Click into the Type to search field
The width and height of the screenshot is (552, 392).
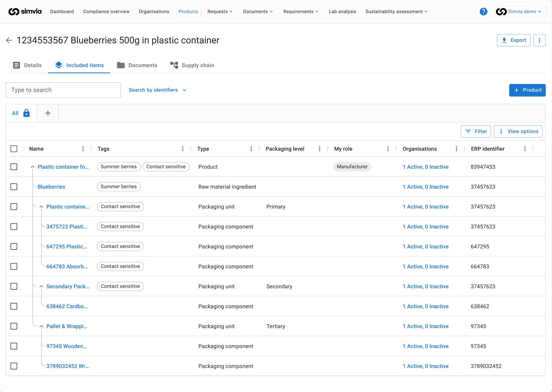[x=63, y=90]
